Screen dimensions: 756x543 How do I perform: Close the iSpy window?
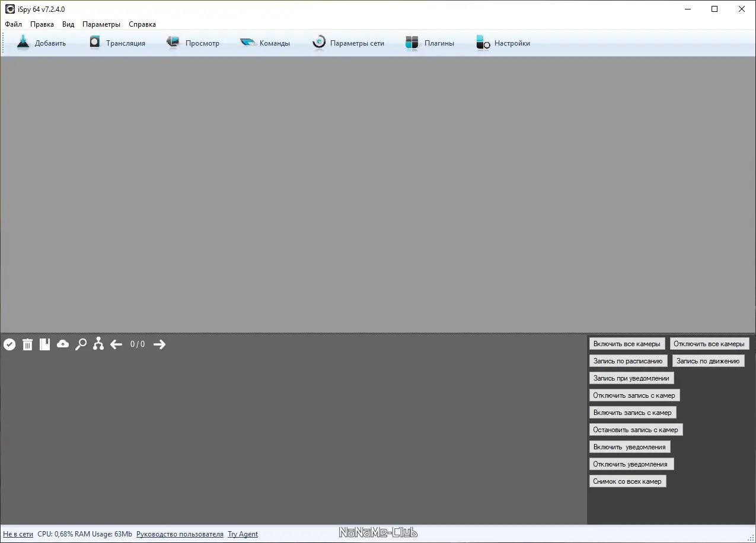pyautogui.click(x=742, y=9)
